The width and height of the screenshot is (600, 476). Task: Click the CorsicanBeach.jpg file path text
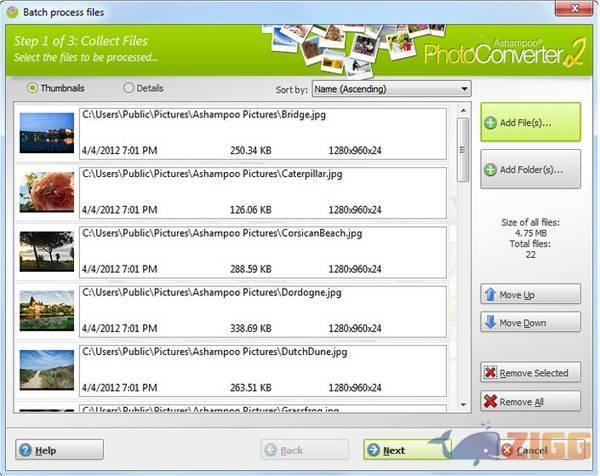(222, 233)
